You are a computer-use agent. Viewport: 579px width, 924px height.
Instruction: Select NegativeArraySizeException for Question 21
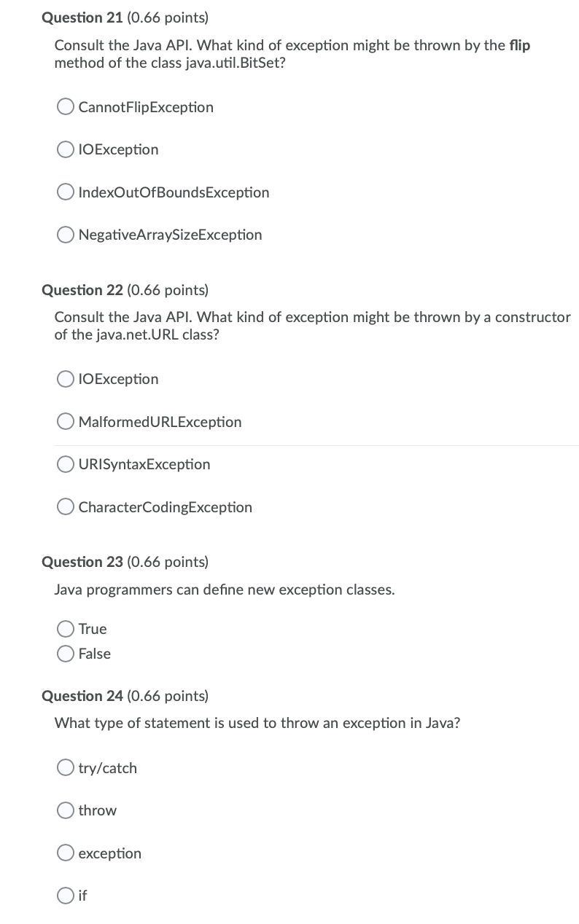pos(65,235)
